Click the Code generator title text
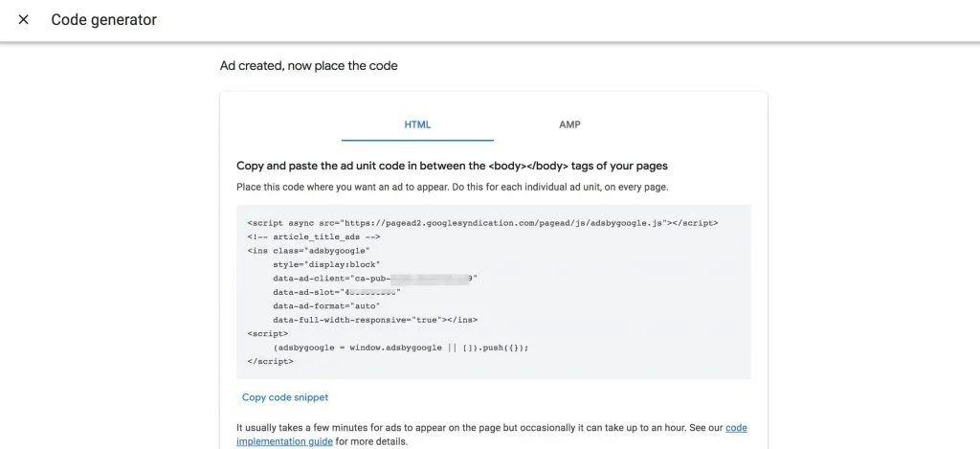 click(103, 20)
